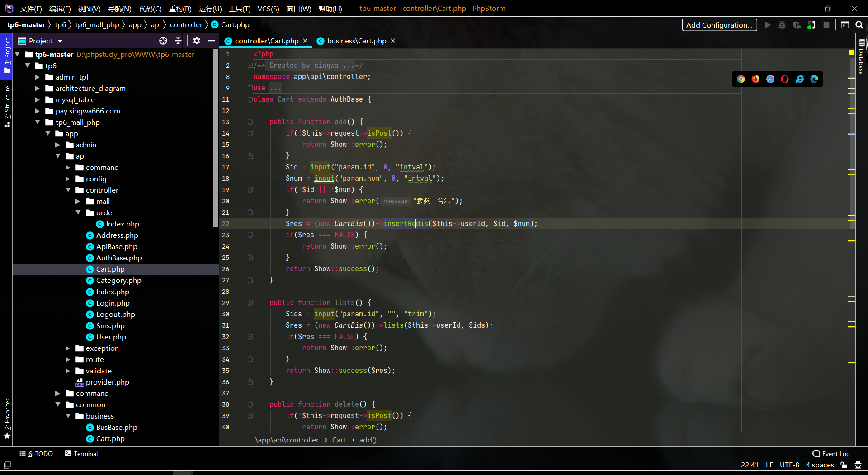
Task: Fold the add() function at line 13
Action: click(x=250, y=122)
